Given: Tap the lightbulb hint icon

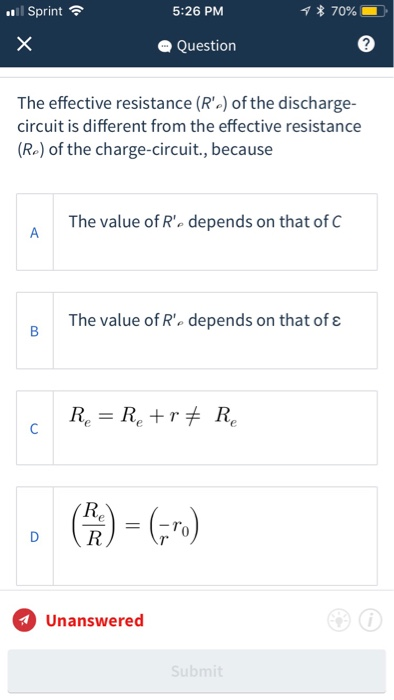Looking at the screenshot, I should click(x=339, y=620).
